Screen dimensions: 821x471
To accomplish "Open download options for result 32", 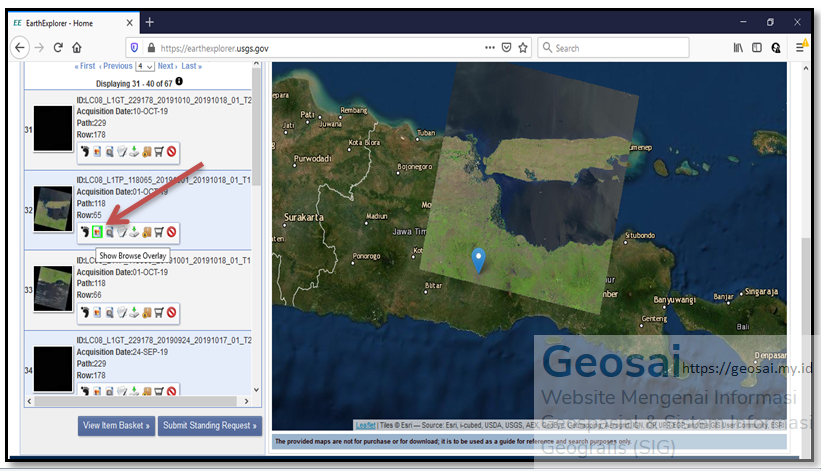I will 134,232.
